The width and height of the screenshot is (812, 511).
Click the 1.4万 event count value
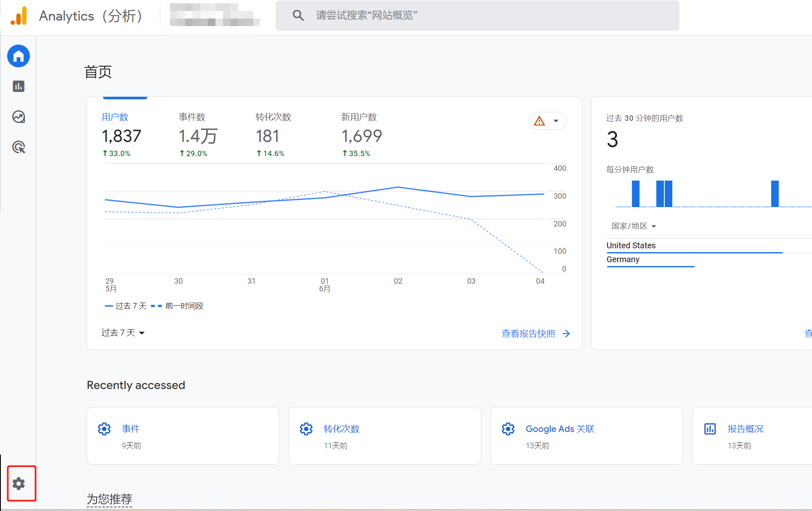click(x=198, y=136)
